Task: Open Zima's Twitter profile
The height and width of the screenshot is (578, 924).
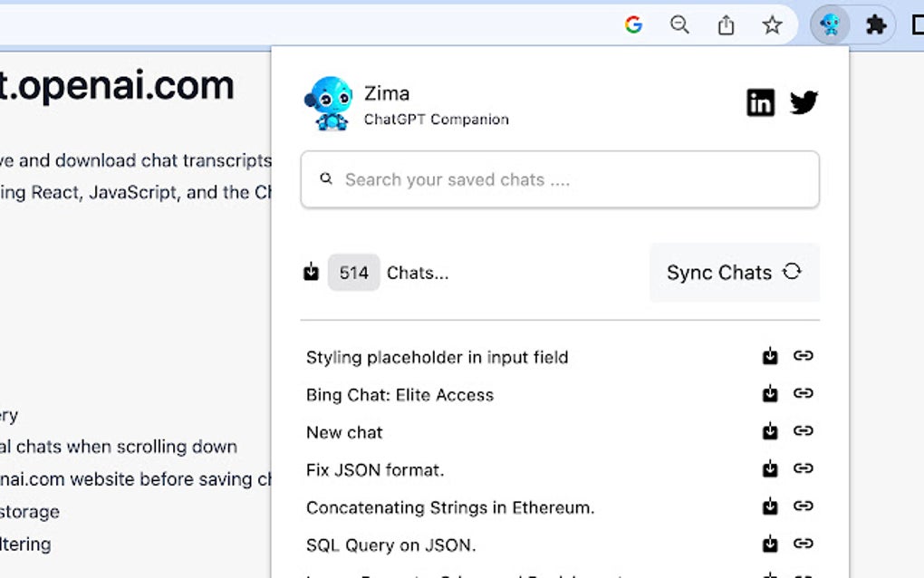Action: click(x=804, y=102)
